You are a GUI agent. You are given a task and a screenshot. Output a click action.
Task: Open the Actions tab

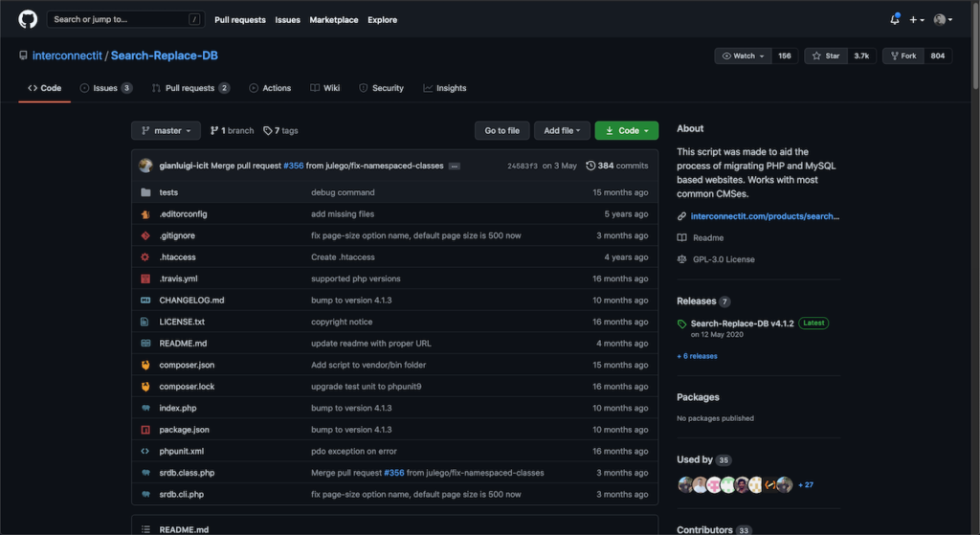(x=270, y=88)
